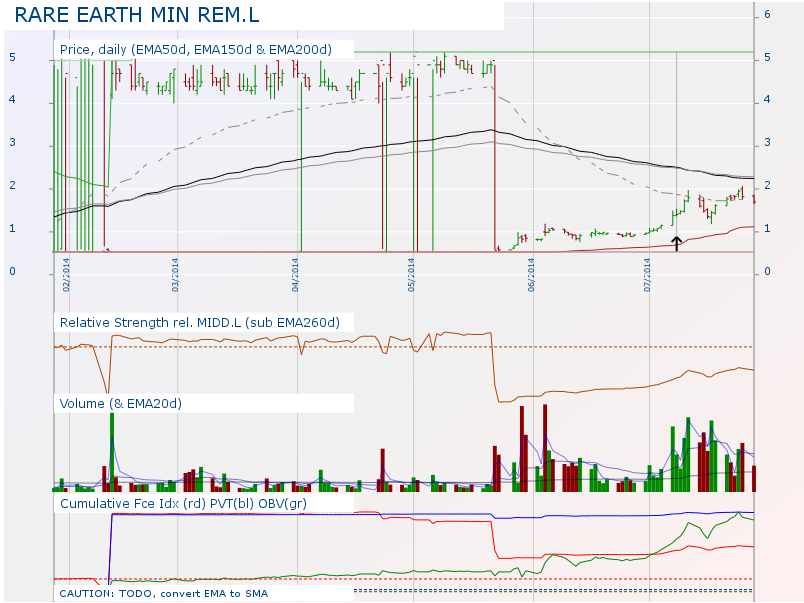Click the right-axis price value 6
This screenshot has width=804, height=603.
(767, 14)
